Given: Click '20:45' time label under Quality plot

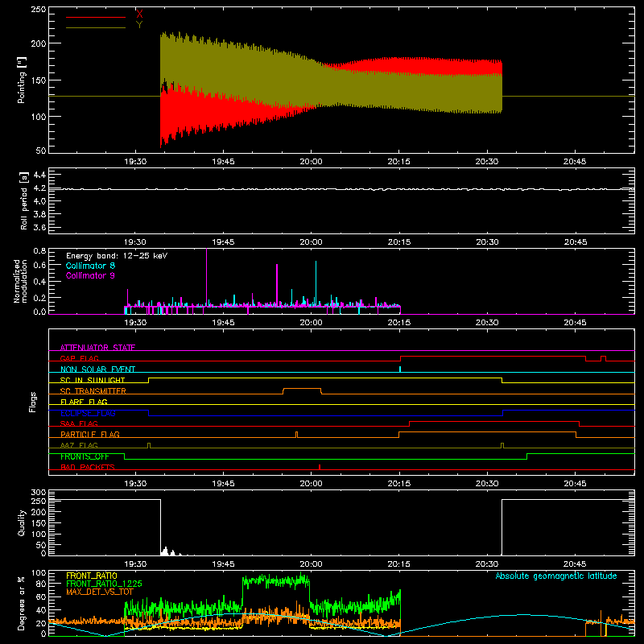Looking at the screenshot, I should click(575, 564).
